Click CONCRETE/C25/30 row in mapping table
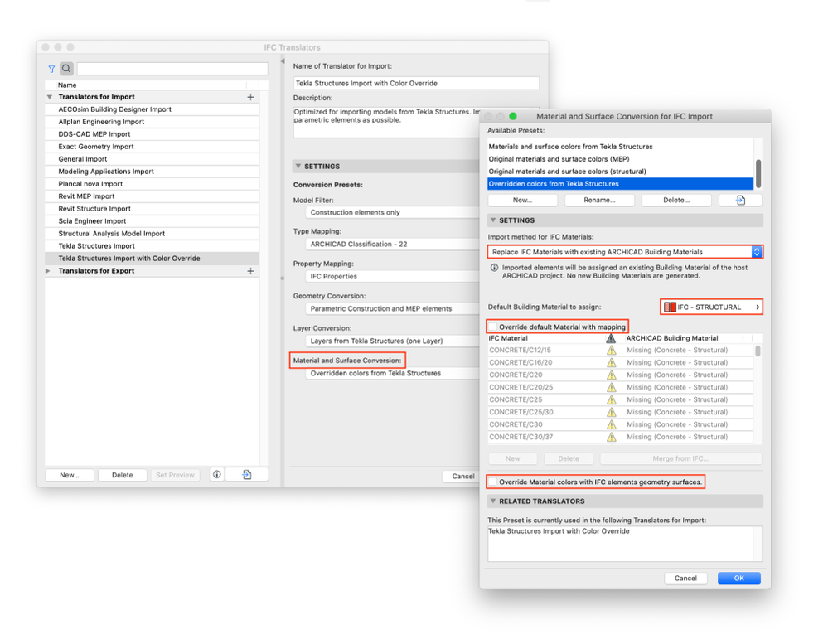Screen dimensions: 828x644 click(x=621, y=412)
